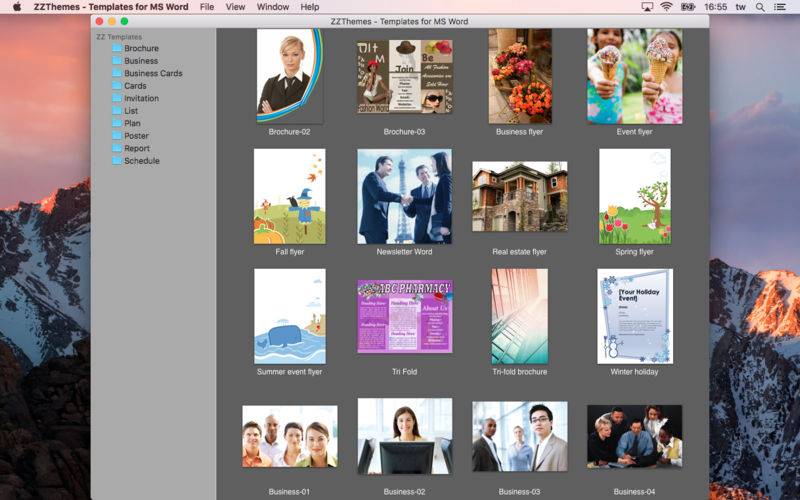Open the Fall flyer scarecrow thumbnail
This screenshot has height=500, width=800.
coord(289,196)
